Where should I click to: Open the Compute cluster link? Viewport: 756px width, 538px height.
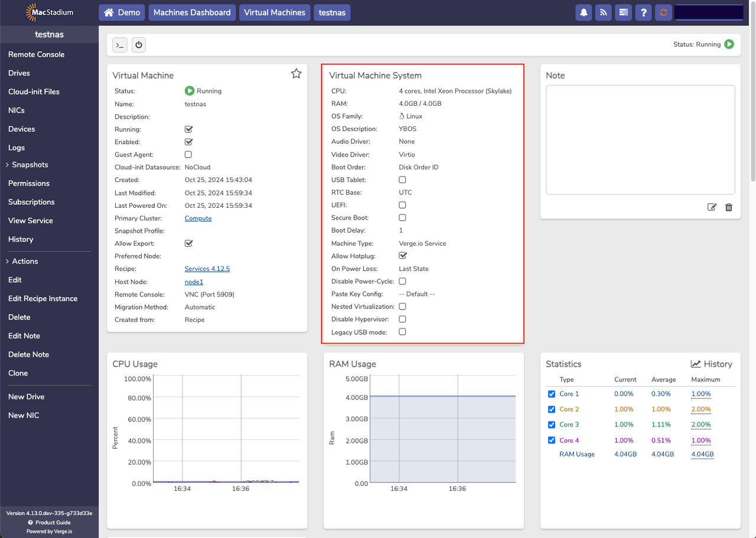tap(198, 219)
